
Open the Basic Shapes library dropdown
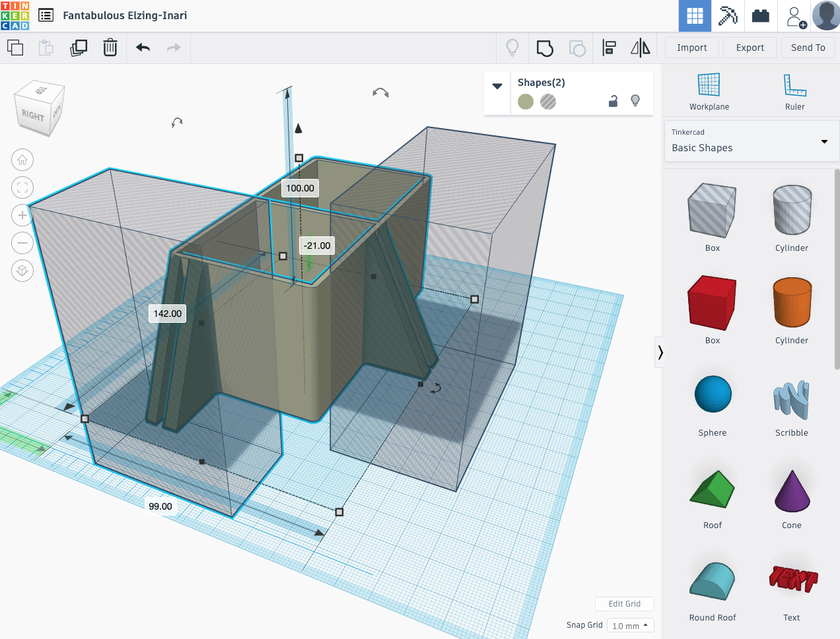(751, 141)
